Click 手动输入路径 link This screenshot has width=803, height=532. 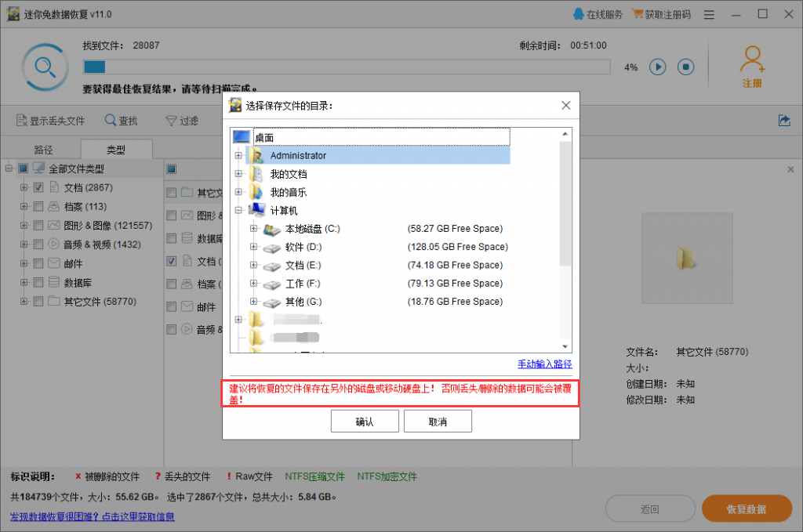pyautogui.click(x=544, y=364)
